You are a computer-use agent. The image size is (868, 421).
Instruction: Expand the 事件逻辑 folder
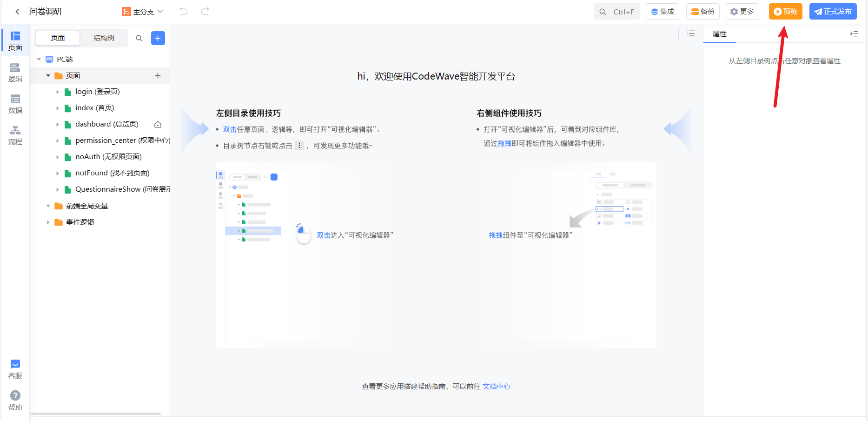click(48, 222)
